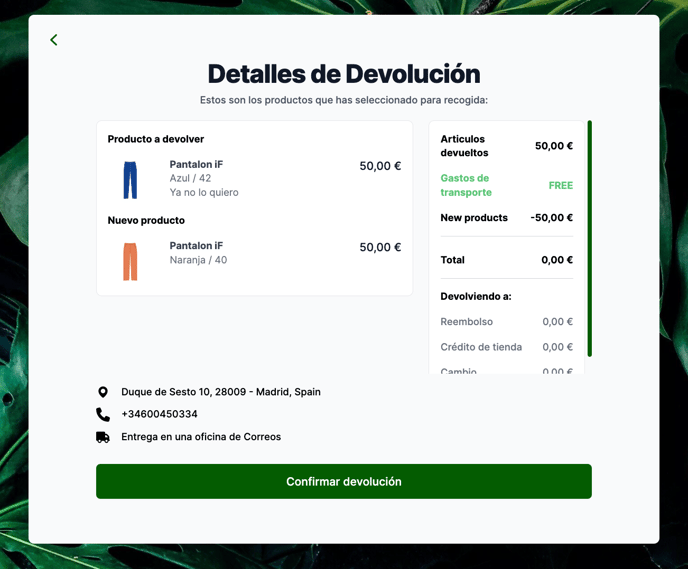Click the phone handset icon
The image size is (688, 569).
tap(103, 414)
